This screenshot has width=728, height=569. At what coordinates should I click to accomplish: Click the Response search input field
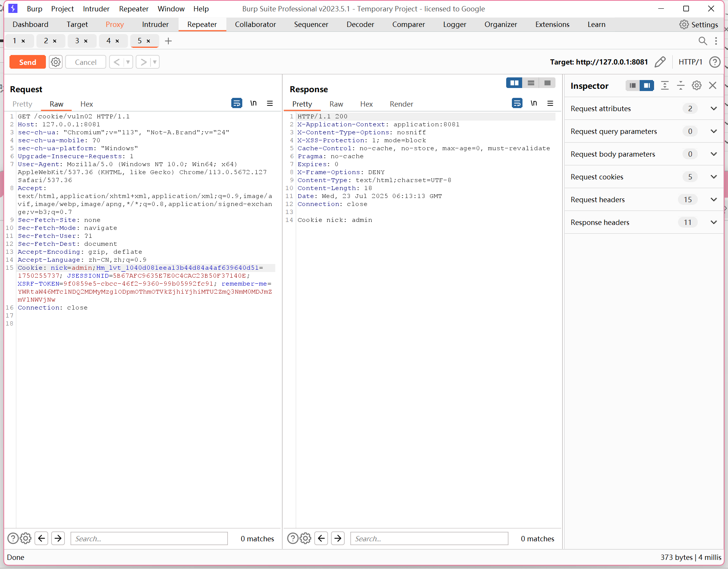(429, 538)
